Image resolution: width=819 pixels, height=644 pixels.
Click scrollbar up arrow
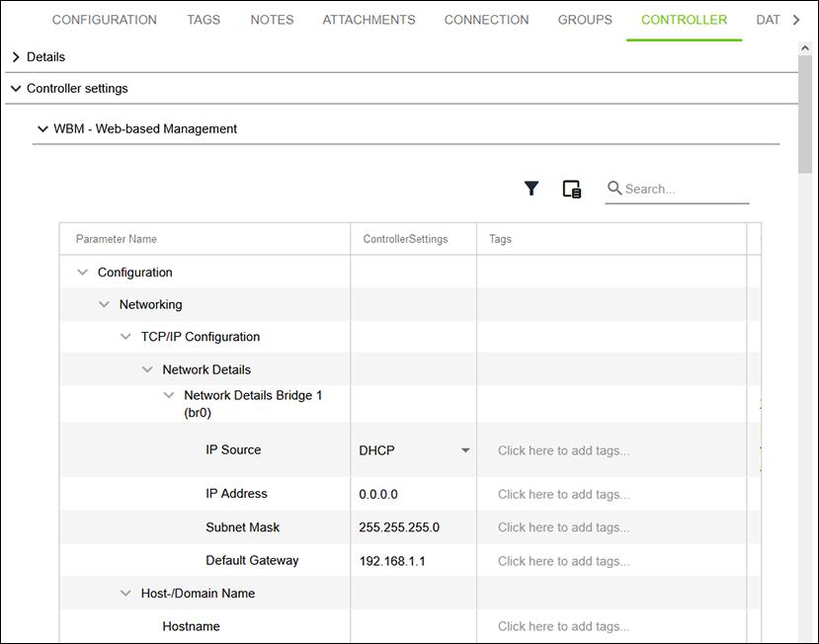[805, 48]
